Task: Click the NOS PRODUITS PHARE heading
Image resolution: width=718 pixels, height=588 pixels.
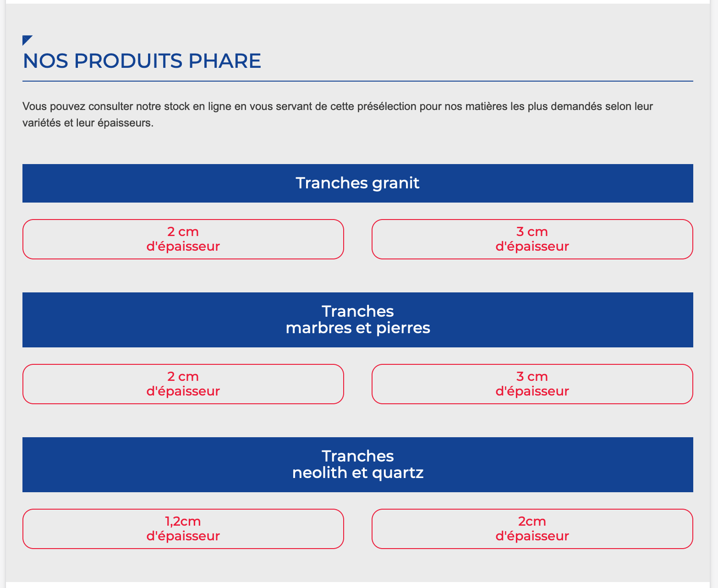Action: (x=142, y=61)
